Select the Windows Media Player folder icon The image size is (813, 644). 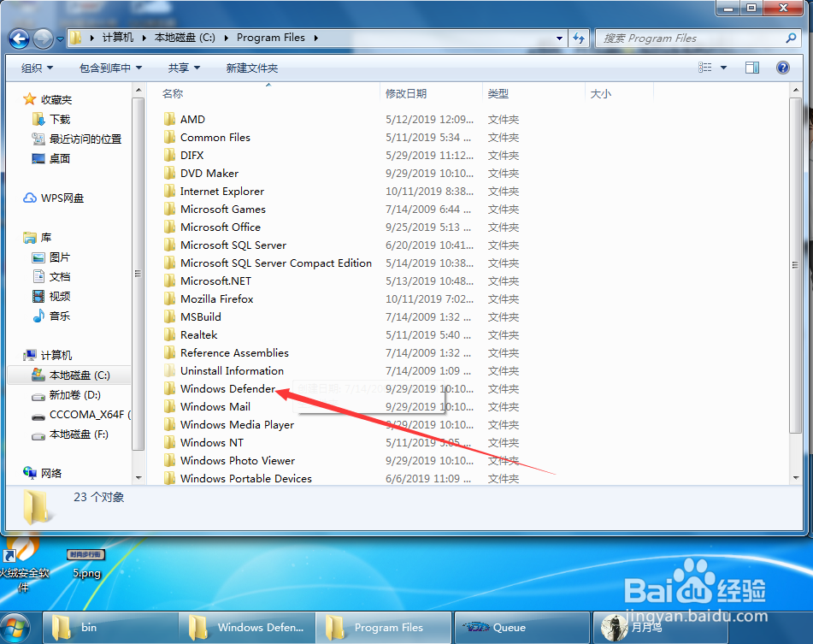169,425
